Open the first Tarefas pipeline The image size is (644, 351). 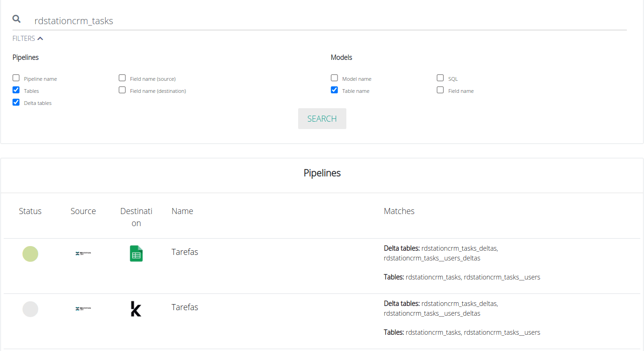pos(185,252)
